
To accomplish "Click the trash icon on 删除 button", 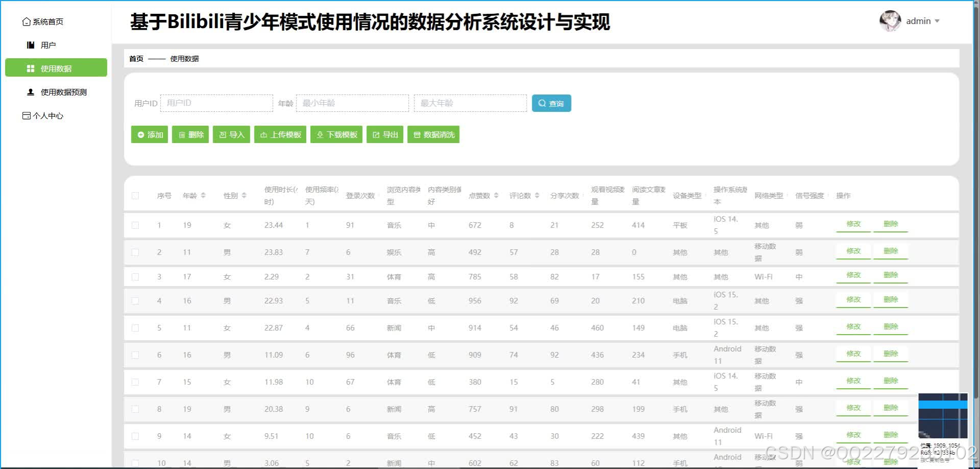I will (183, 134).
